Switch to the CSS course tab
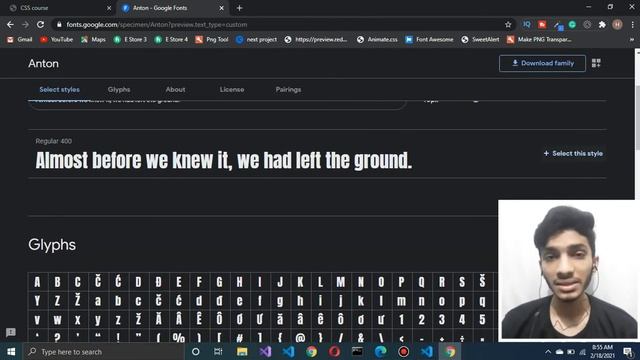Image resolution: width=640 pixels, height=360 pixels. (59, 8)
